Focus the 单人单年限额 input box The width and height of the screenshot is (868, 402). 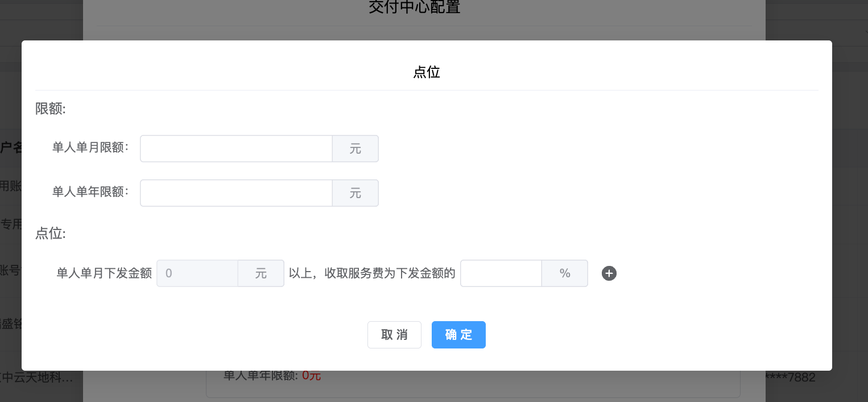(x=236, y=193)
